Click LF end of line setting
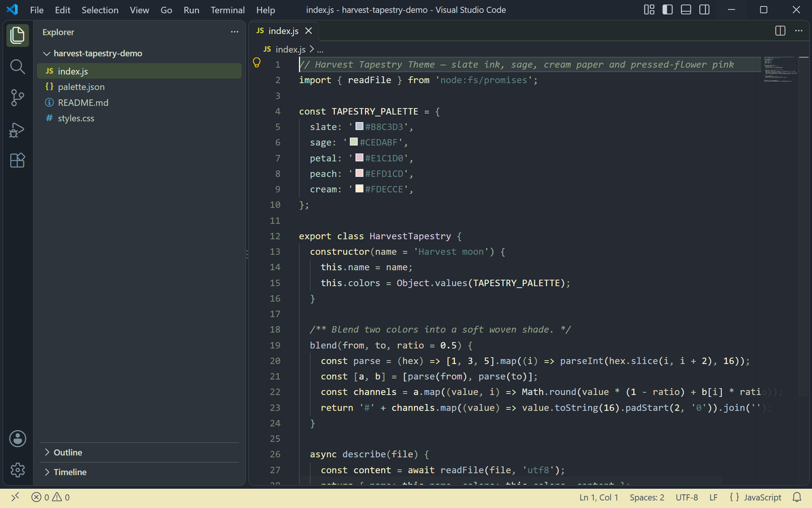The height and width of the screenshot is (508, 812). pyautogui.click(x=713, y=497)
